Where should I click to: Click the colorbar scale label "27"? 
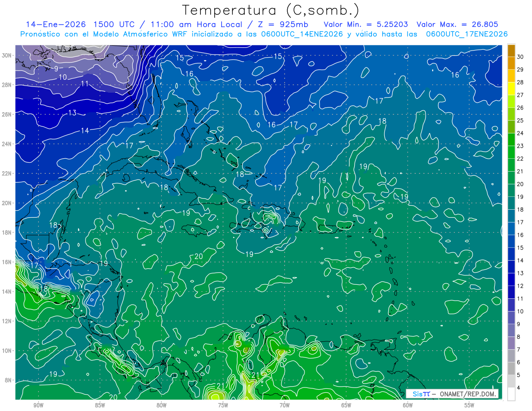(x=520, y=95)
